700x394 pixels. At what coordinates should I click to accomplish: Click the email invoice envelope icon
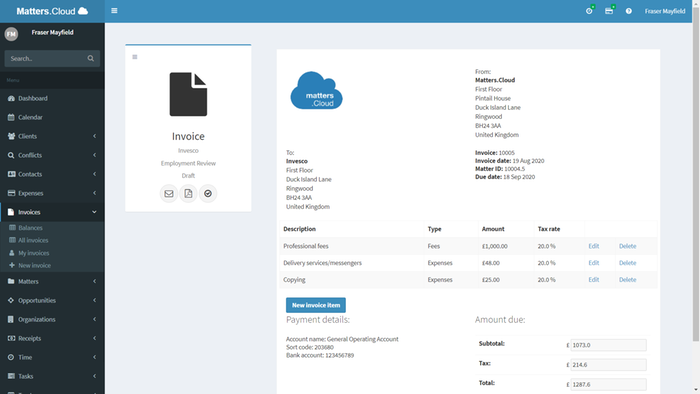point(169,194)
